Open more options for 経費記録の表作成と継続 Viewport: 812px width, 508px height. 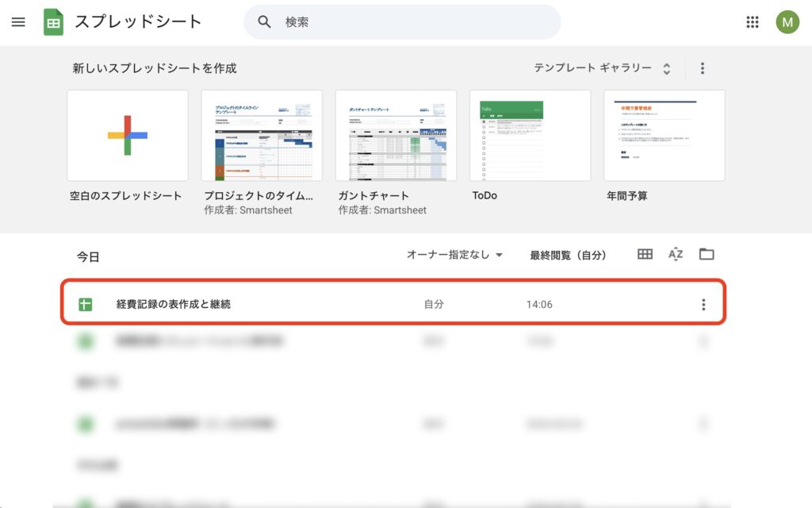(703, 305)
